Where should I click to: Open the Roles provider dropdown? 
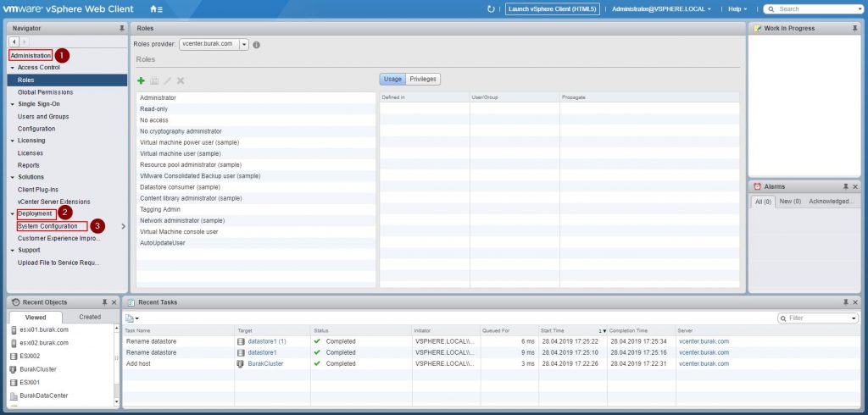[x=244, y=45]
